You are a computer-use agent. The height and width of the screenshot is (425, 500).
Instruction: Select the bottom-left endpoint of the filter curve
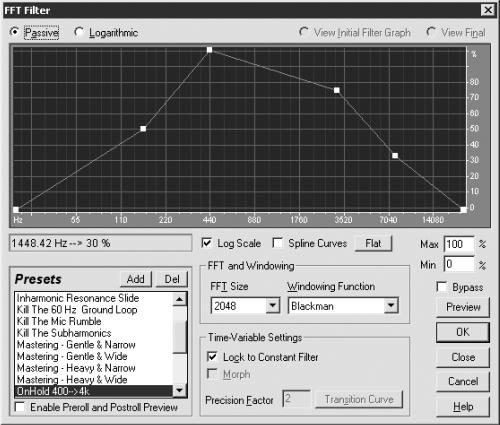coord(16,210)
